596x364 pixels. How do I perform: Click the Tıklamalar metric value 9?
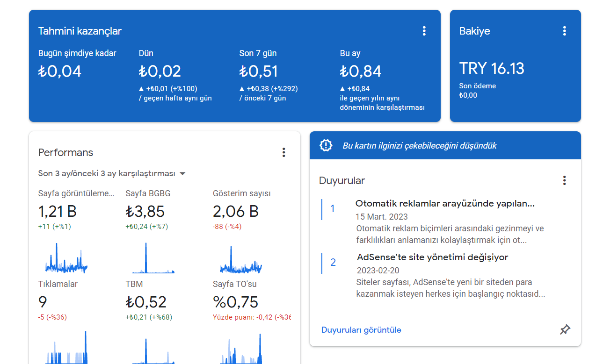point(43,302)
